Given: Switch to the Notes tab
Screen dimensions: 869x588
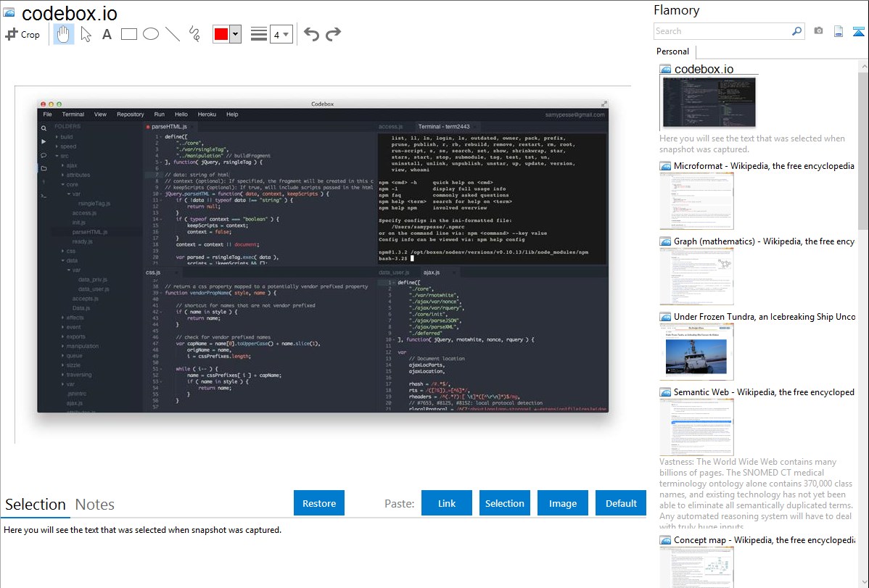Looking at the screenshot, I should coord(95,505).
